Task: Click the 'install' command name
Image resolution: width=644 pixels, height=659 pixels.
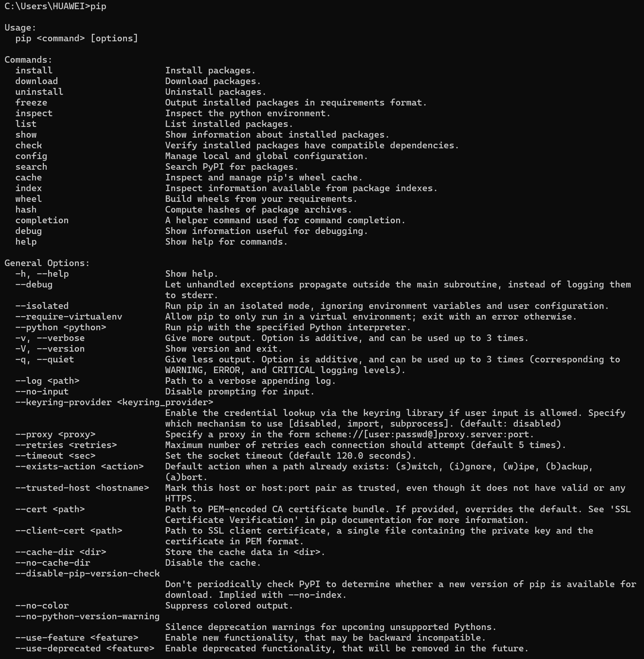Action: [x=34, y=70]
